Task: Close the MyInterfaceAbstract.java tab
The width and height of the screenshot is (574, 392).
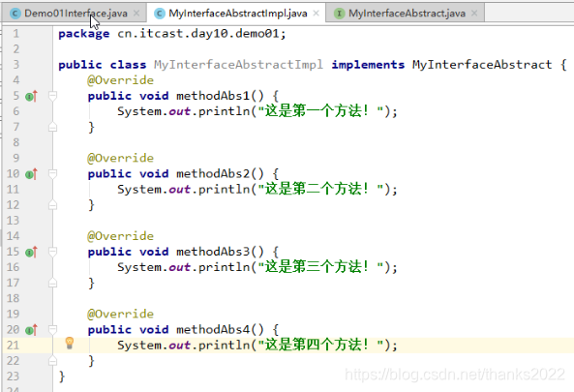Action: coord(474,14)
